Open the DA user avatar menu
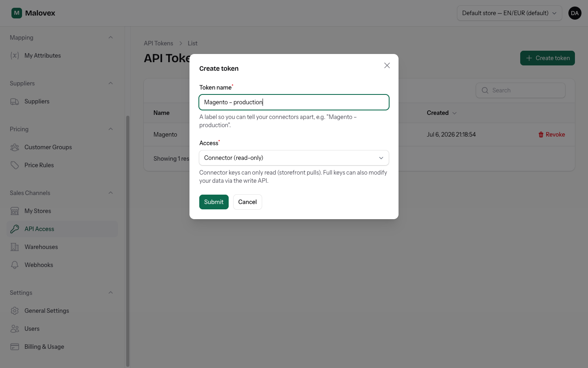The height and width of the screenshot is (368, 588). 575,13
